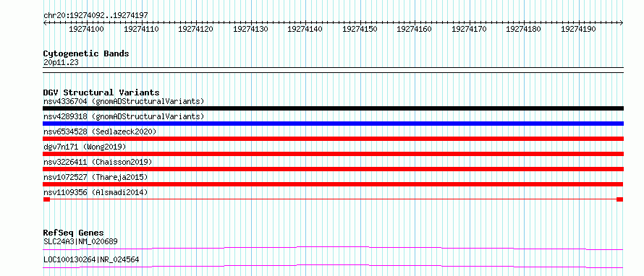Click ruler position 19274100

86,29
